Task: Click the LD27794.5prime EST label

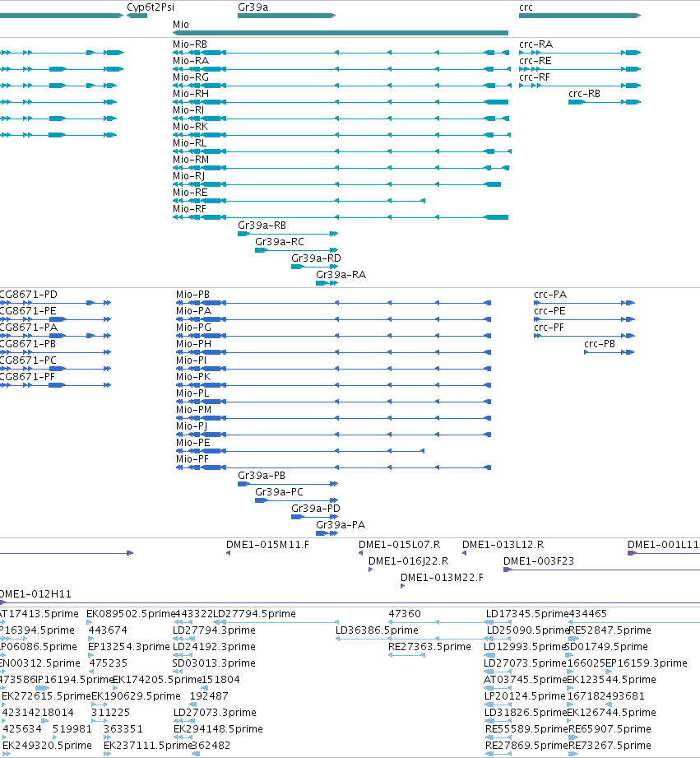Action: [x=255, y=614]
